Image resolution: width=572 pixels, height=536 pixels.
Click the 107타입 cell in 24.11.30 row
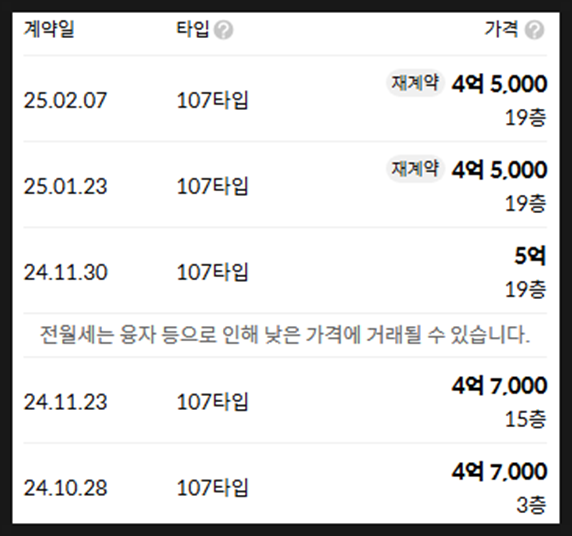click(213, 272)
